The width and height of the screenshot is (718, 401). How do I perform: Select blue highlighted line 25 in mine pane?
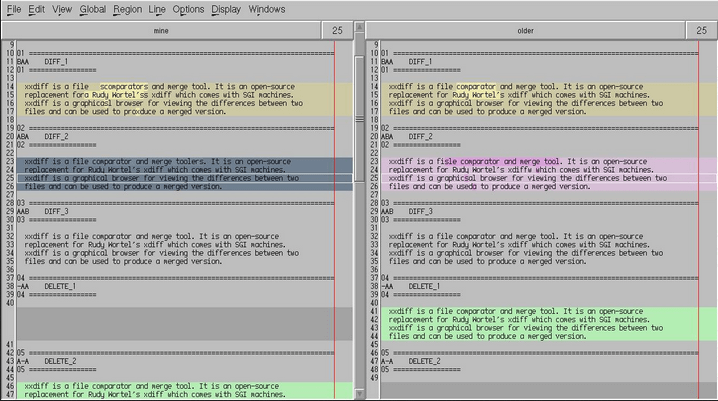(160, 178)
